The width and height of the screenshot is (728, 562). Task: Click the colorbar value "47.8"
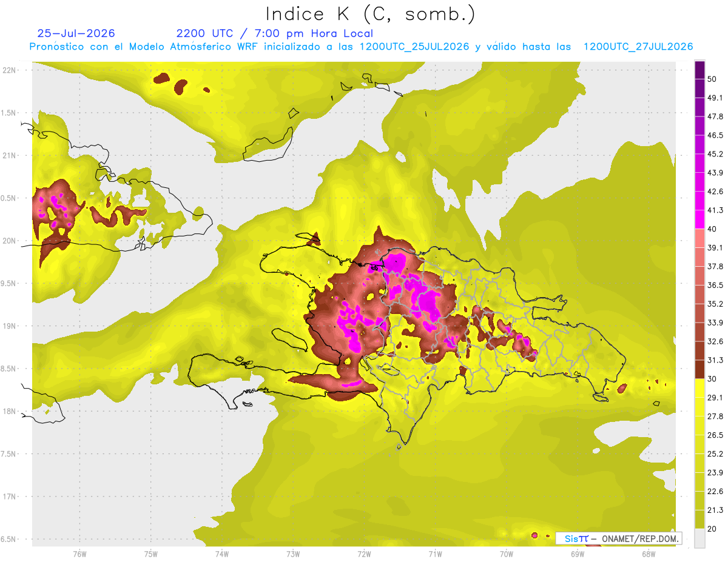tap(715, 116)
